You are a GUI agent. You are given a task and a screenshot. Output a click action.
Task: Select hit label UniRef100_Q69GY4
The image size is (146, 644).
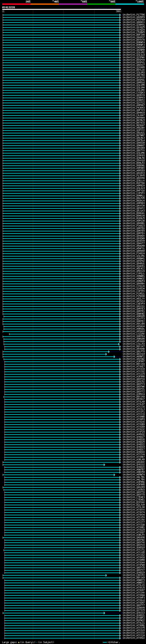[x=133, y=95]
